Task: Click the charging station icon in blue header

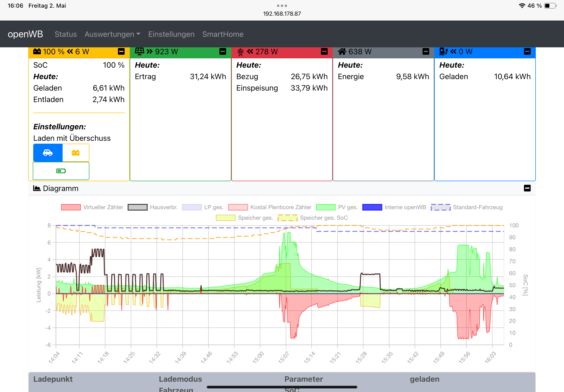Action: (444, 52)
